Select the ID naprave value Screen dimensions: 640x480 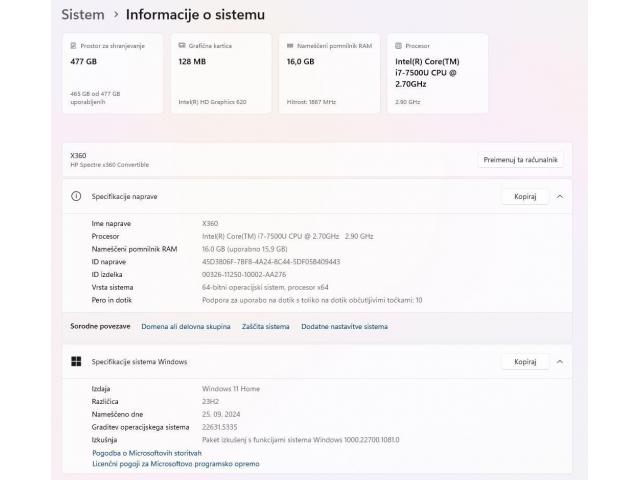271,262
